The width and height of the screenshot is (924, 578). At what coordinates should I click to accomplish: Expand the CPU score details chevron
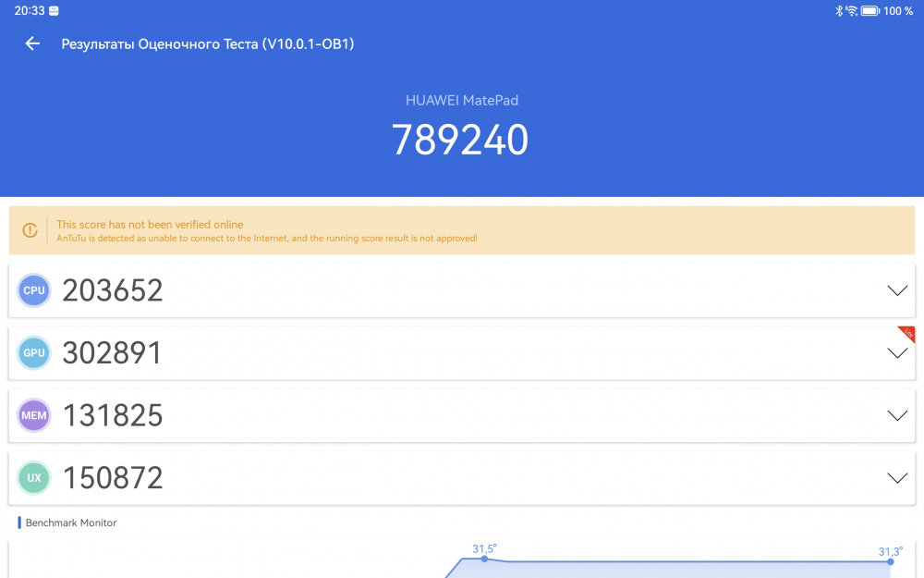pyautogui.click(x=897, y=290)
